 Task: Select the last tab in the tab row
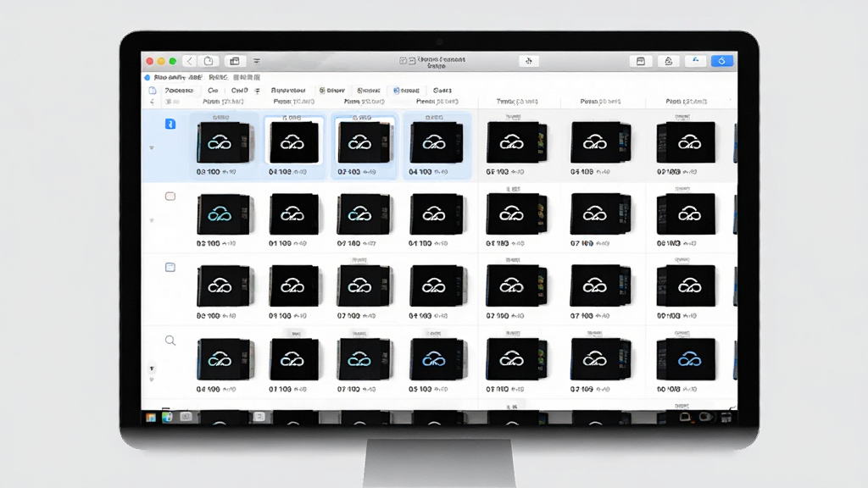point(442,90)
